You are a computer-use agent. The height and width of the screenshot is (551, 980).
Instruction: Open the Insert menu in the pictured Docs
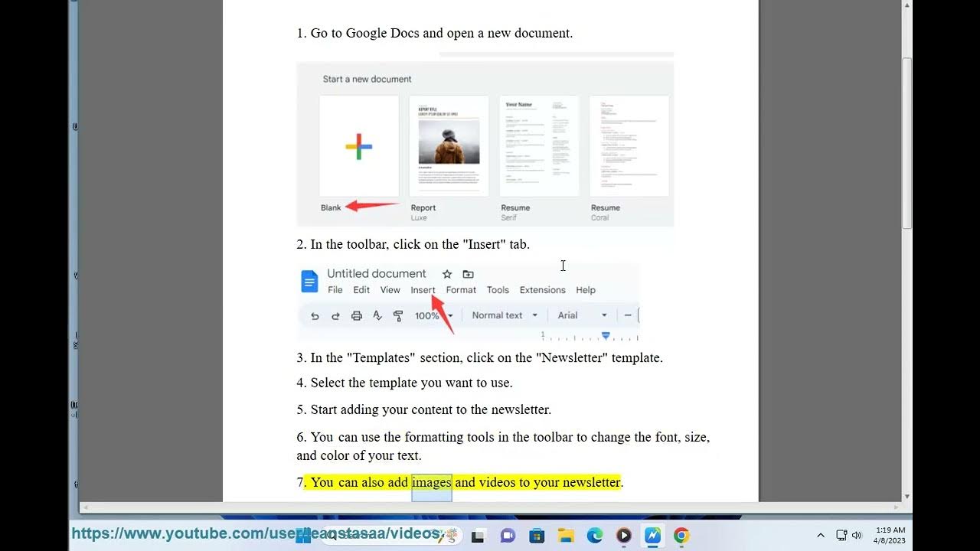(423, 290)
